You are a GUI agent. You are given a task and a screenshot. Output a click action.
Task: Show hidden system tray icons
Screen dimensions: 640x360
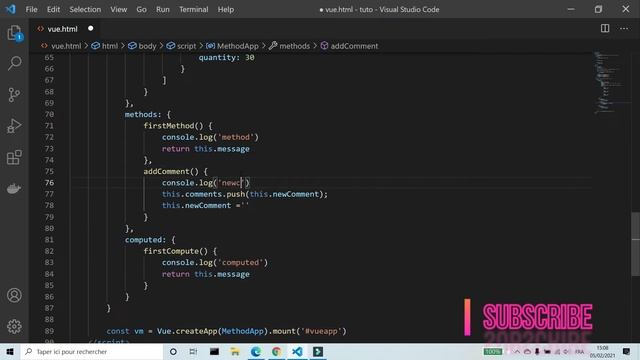tap(517, 351)
